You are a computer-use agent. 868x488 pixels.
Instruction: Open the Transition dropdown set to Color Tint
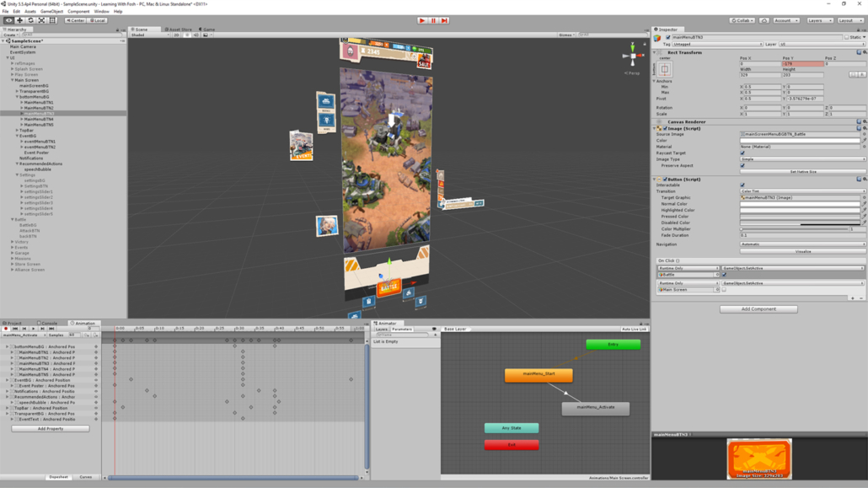tap(802, 191)
